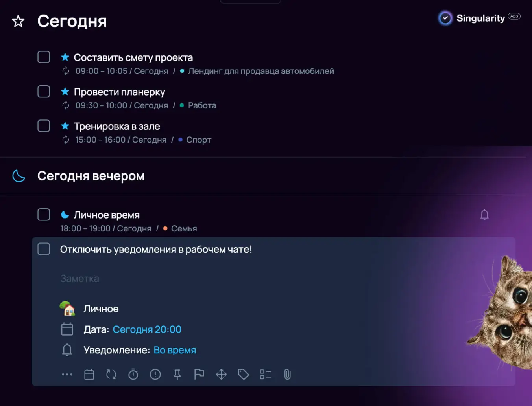
Task: Click the 'Сегодня вечером' section header
Action: [91, 176]
